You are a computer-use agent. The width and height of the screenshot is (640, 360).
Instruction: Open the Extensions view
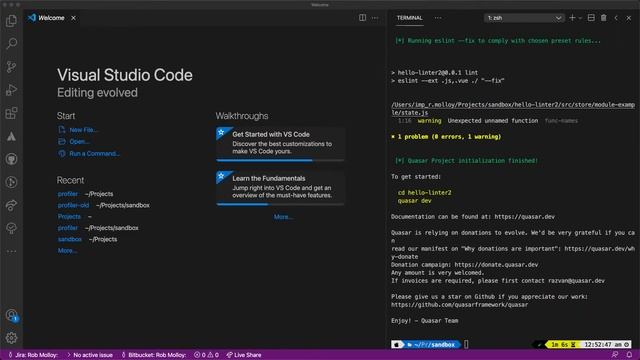[11, 113]
